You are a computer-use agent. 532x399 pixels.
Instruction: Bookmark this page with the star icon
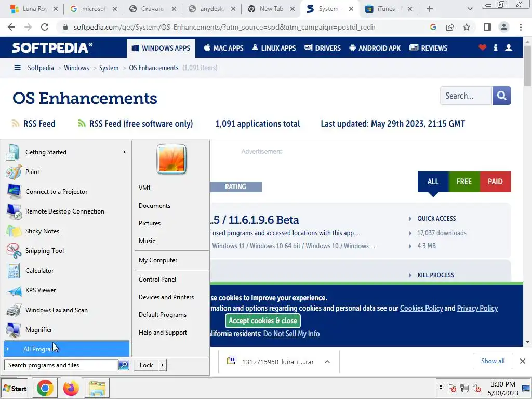(x=467, y=27)
